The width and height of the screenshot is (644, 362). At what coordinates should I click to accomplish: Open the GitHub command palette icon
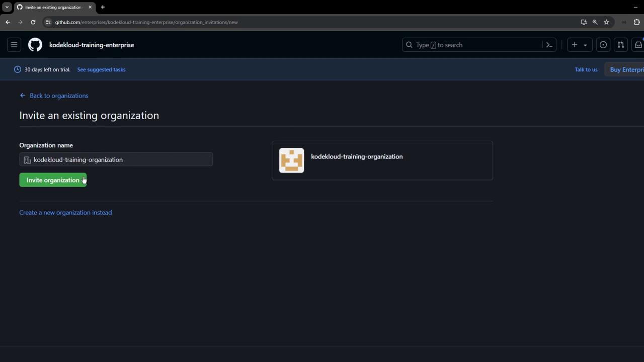549,45
